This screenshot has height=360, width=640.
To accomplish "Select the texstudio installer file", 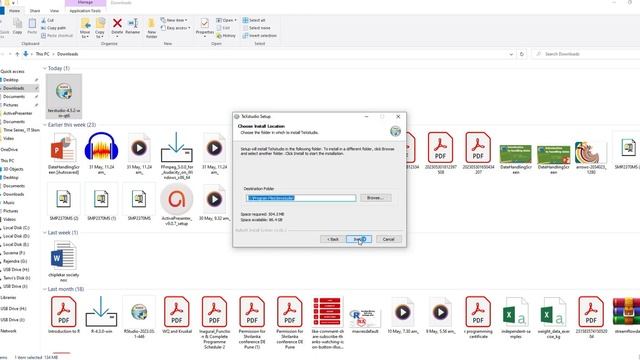I will (x=64, y=97).
